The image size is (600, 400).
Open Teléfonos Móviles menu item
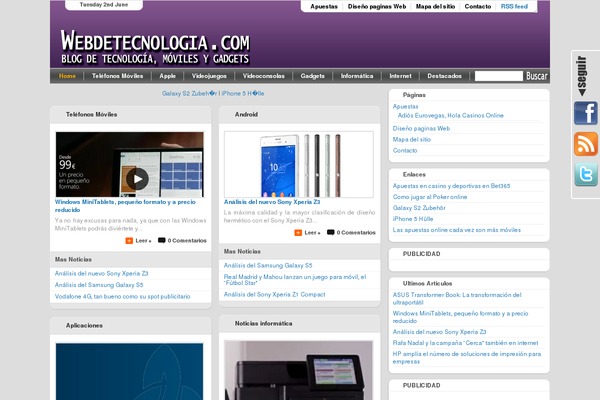pos(117,76)
